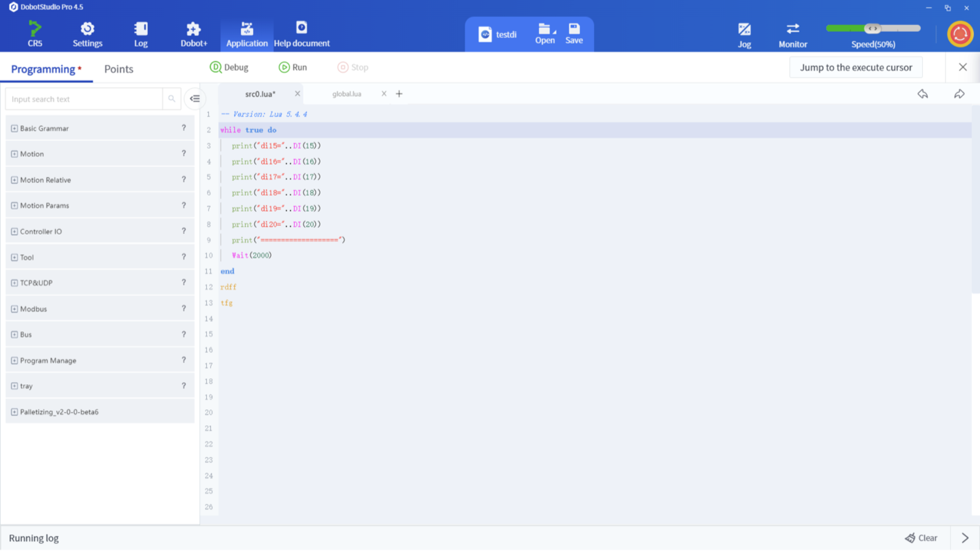Click the Run button to execute the script
Screen dimensions: 980x551
(293, 67)
